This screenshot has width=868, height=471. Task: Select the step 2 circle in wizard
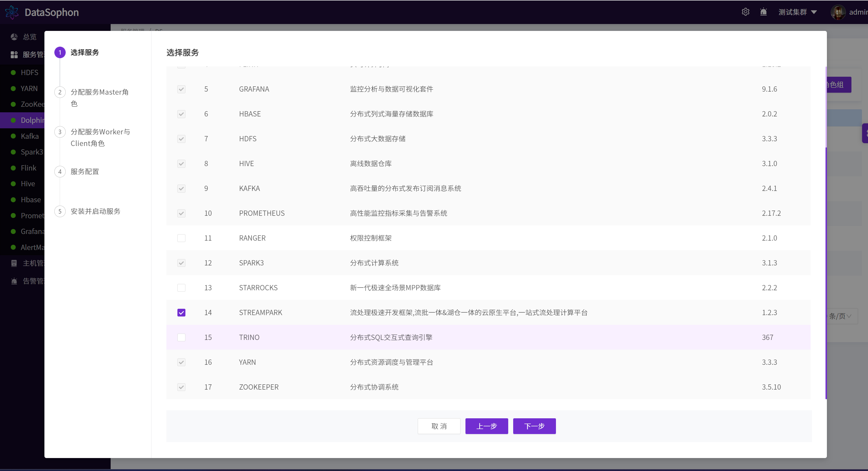60,92
